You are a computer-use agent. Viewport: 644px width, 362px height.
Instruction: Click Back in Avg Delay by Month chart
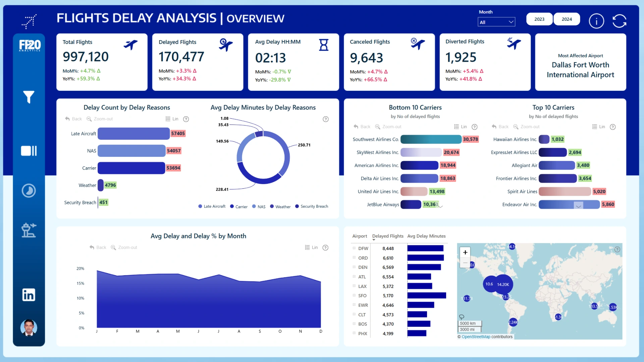(x=98, y=248)
